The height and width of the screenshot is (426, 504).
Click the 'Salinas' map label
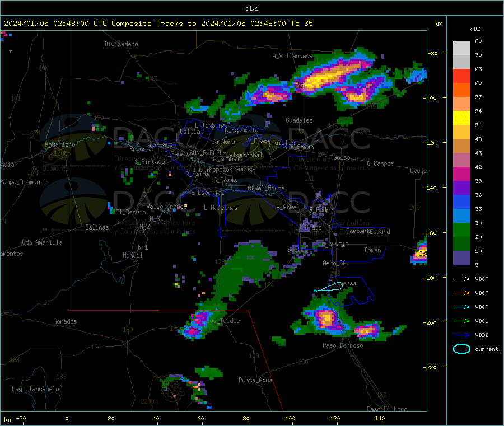[x=97, y=227]
